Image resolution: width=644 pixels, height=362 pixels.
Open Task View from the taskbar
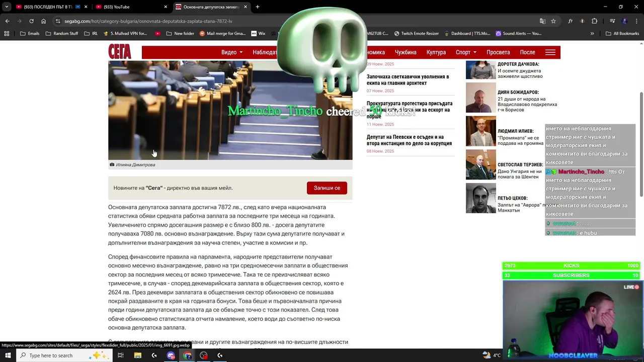click(121, 355)
